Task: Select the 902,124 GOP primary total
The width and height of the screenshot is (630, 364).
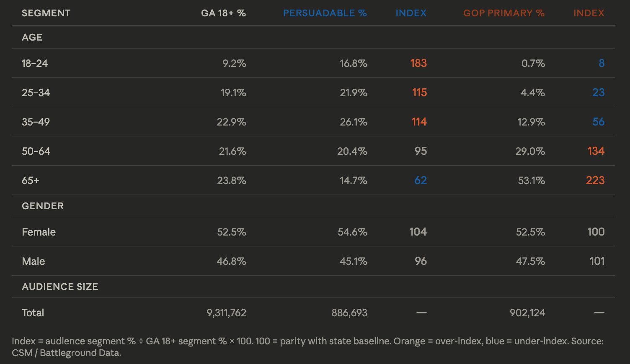Action: (527, 313)
